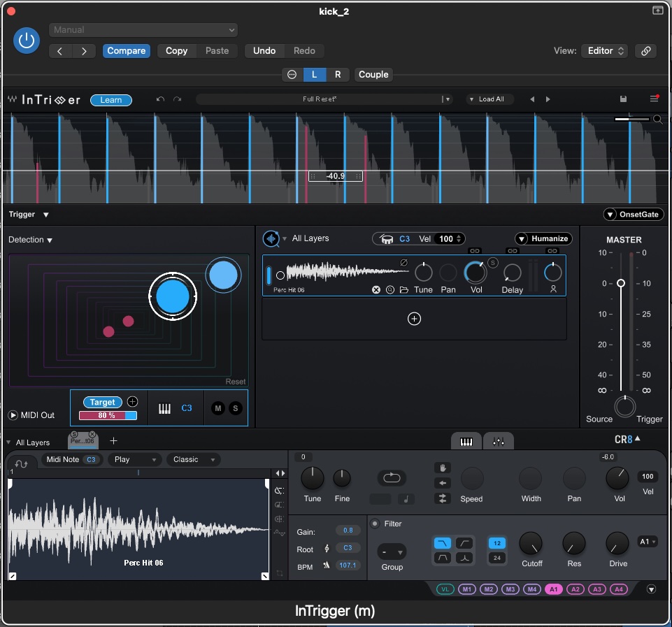672x627 pixels.
Task: Click the reverse playback arrow icon
Action: pyautogui.click(x=443, y=482)
